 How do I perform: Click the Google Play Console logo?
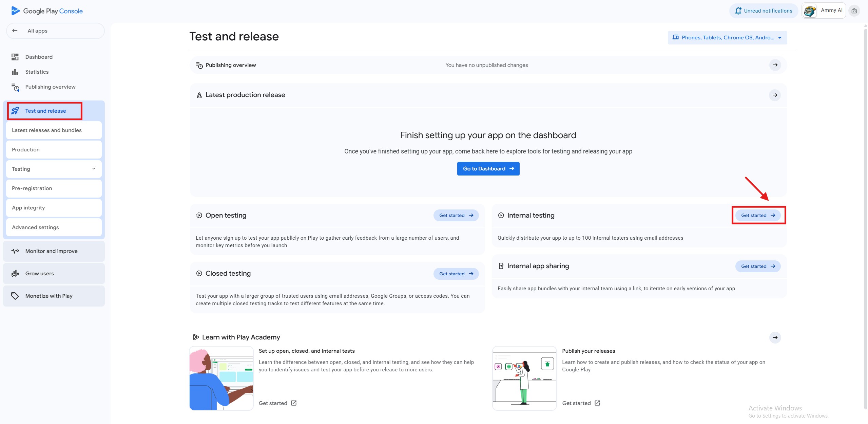pyautogui.click(x=47, y=11)
